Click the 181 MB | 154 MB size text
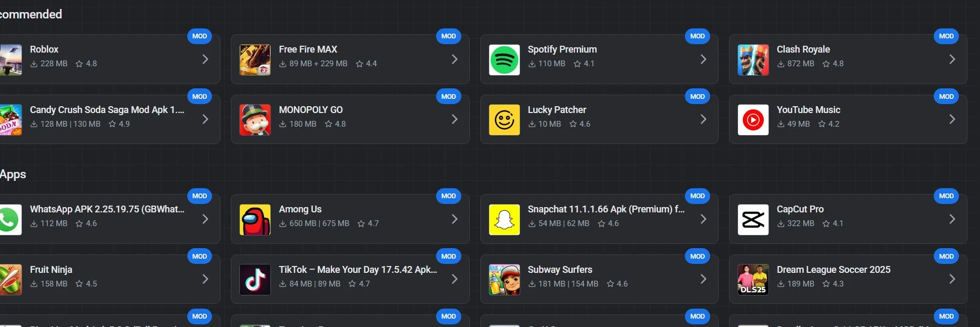The width and height of the screenshot is (980, 327). coord(568,284)
